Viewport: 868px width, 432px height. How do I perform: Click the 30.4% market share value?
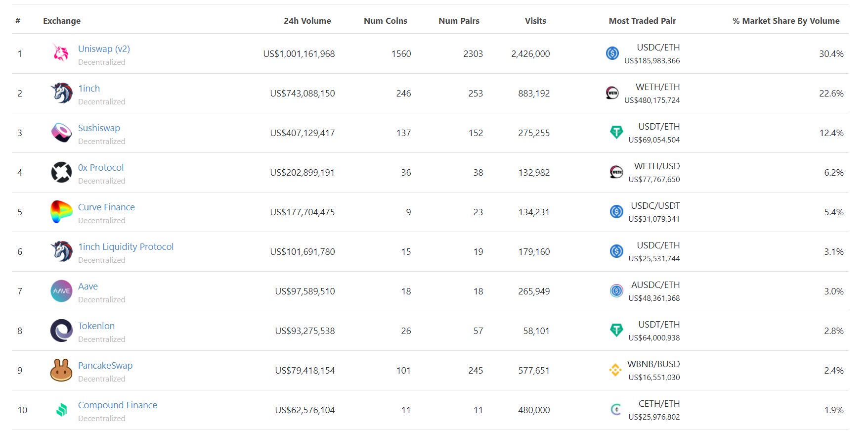tap(831, 53)
